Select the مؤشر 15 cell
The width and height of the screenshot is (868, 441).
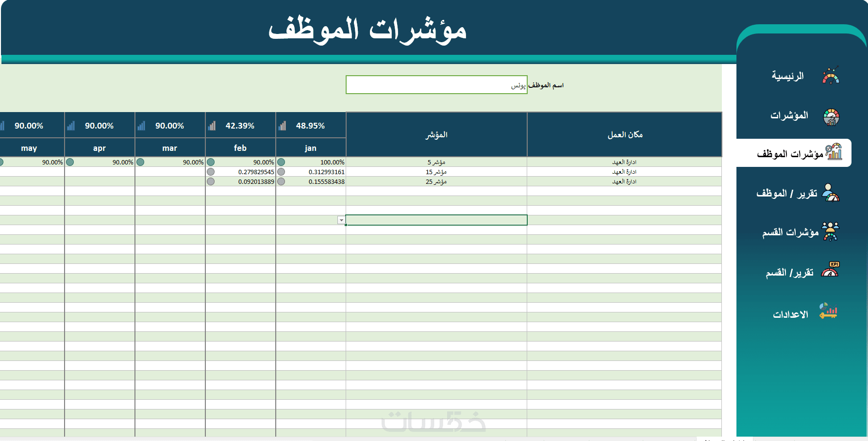click(x=436, y=172)
